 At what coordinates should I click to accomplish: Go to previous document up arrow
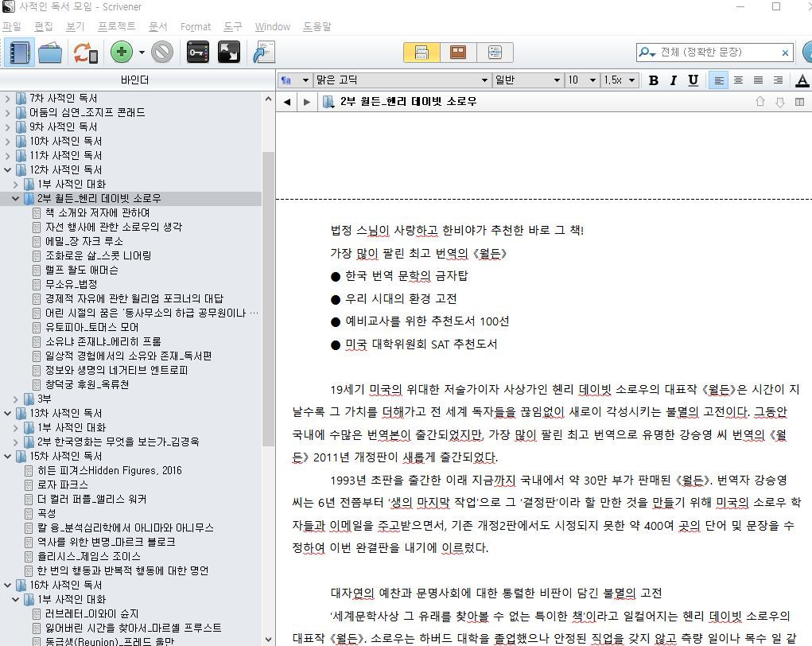coord(760,102)
